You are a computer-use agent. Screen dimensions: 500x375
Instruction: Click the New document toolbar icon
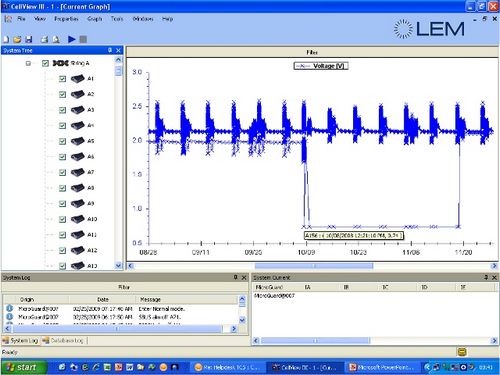(6, 39)
